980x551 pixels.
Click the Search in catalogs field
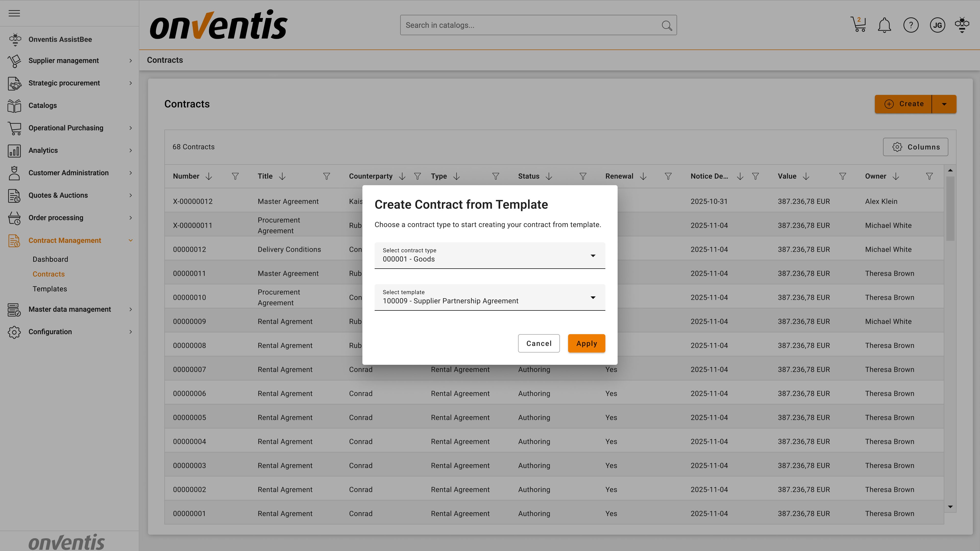point(529,26)
